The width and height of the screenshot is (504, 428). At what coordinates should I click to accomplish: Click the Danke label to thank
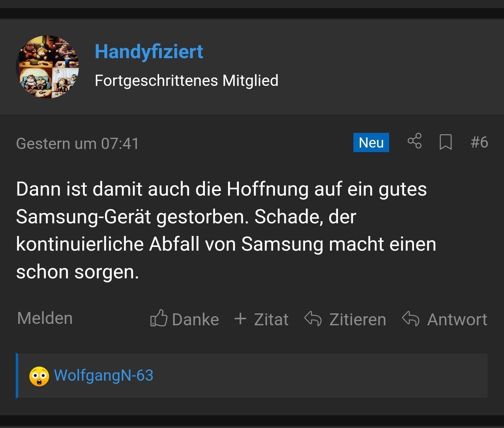195,320
